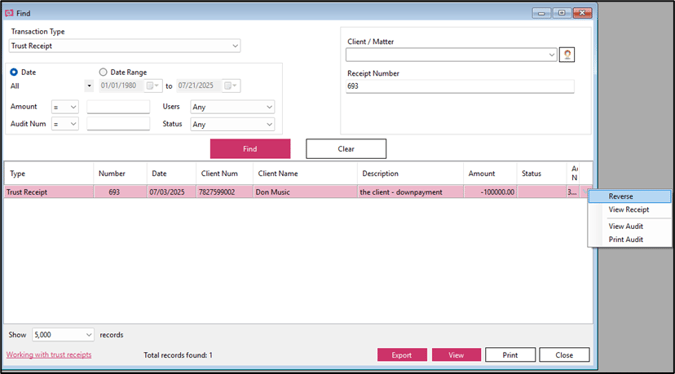Click the Clear button
Screen dimensions: 675x374
click(346, 148)
